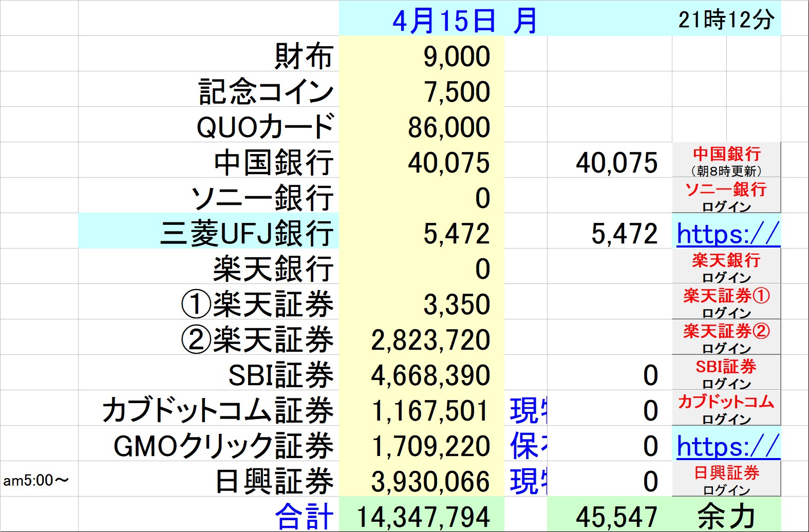Select the 0 cell beside カブドットコム login button

(610, 408)
